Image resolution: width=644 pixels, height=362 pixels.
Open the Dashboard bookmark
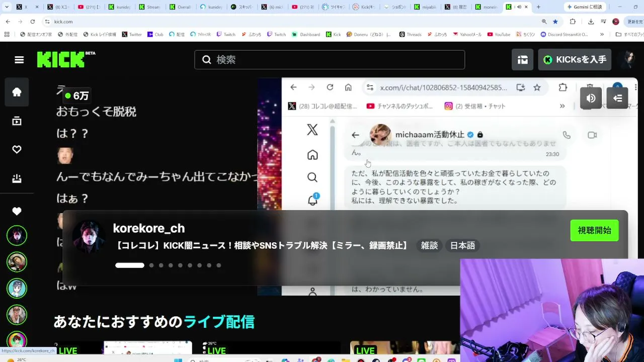306,35
